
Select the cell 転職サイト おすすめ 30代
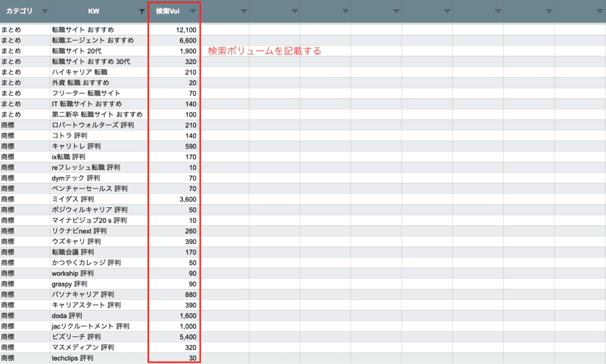99,62
